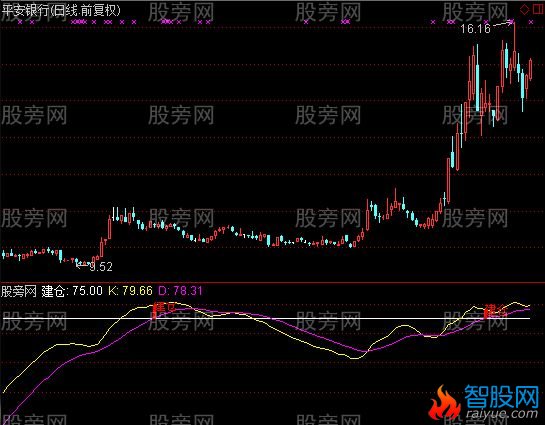Click the white 股旁网 indicator name label
The image size is (545, 425).
tap(18, 291)
